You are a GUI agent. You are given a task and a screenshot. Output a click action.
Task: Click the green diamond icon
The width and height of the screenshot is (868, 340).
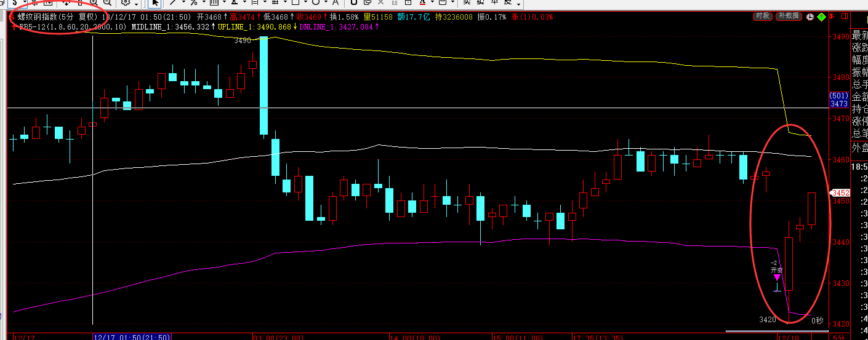(821, 17)
